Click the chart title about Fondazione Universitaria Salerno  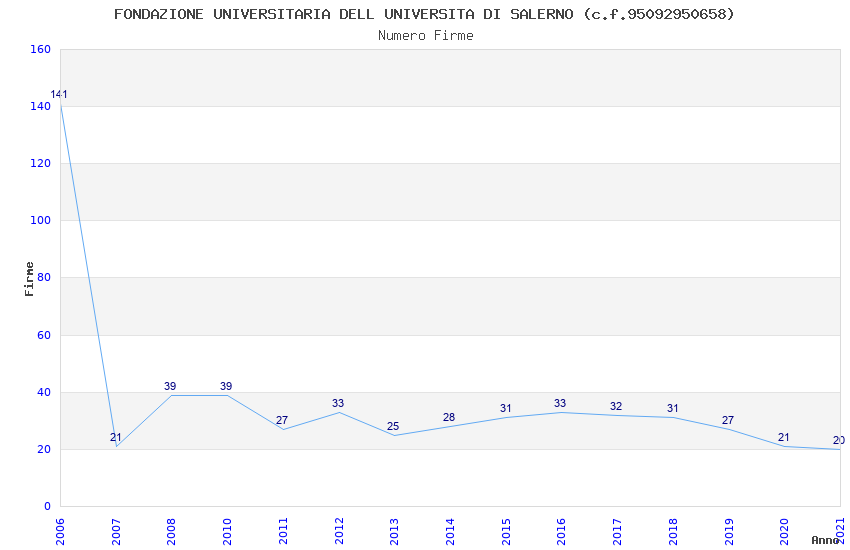pyautogui.click(x=424, y=14)
